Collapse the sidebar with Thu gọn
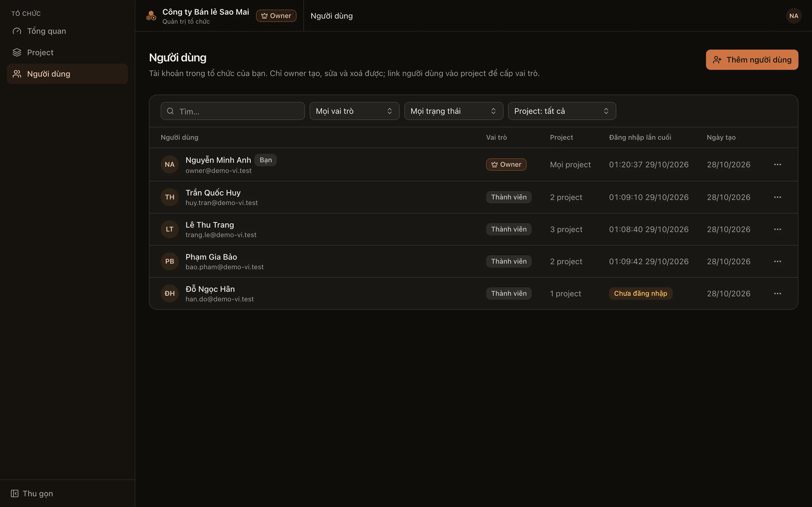This screenshot has height=507, width=812. 32,493
